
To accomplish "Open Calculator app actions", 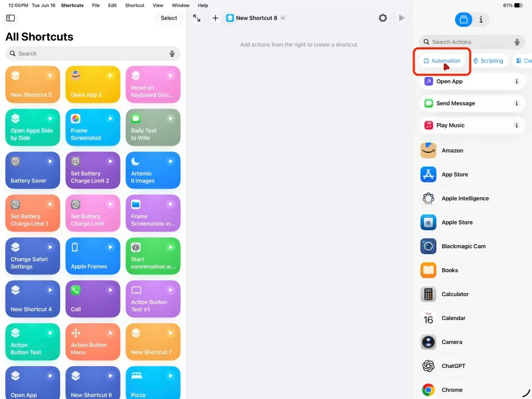I will click(474, 294).
